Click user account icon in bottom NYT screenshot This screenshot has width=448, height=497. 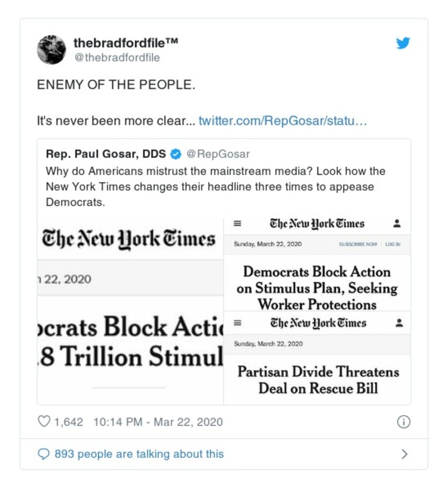399,323
